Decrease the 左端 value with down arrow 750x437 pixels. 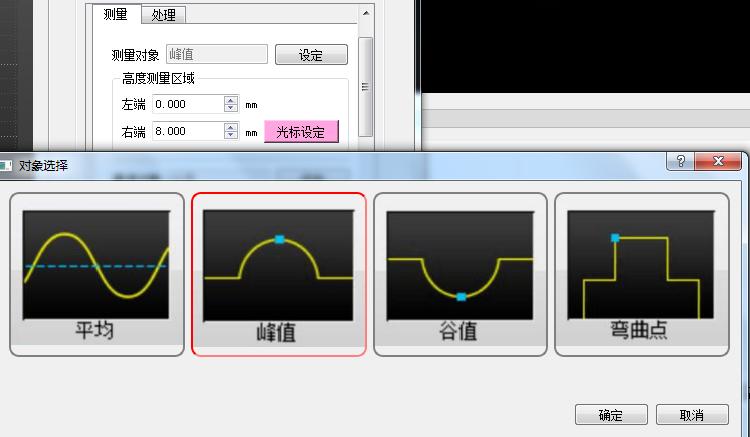click(231, 109)
